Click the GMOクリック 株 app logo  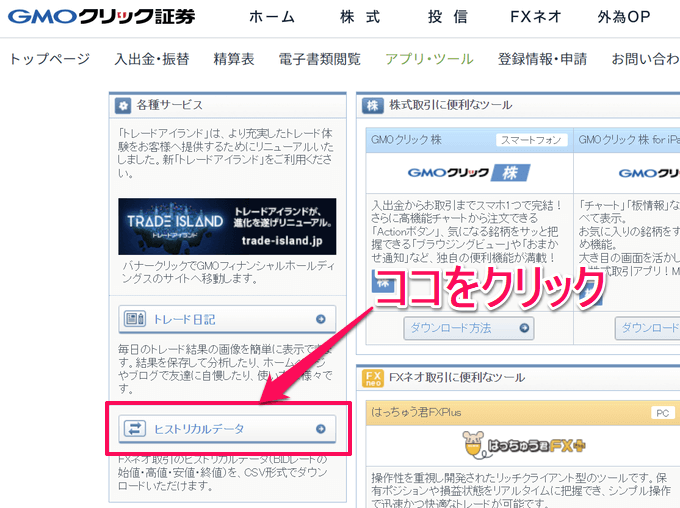pos(469,173)
